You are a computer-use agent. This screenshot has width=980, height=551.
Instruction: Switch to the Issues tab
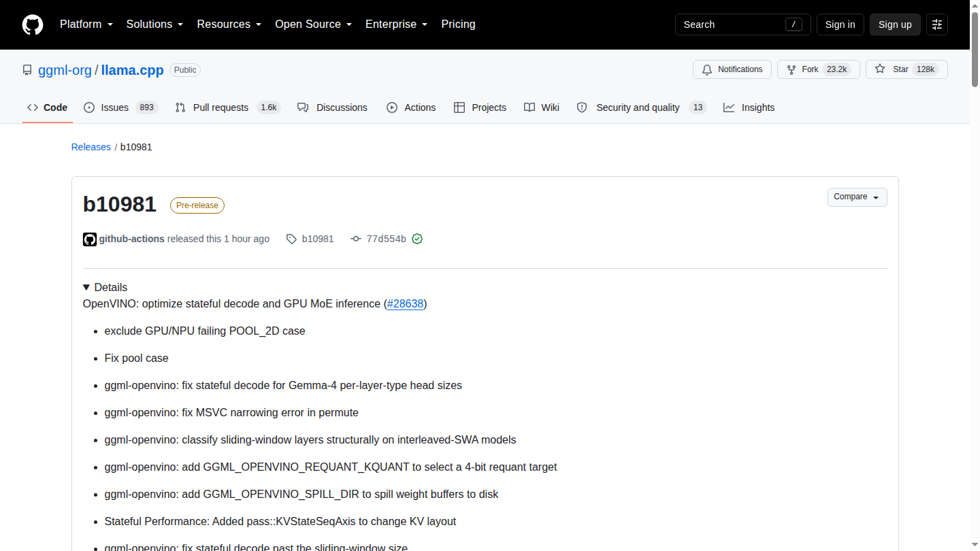click(x=120, y=107)
